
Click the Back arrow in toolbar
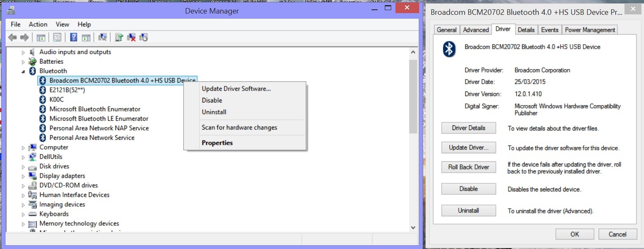pyautogui.click(x=13, y=37)
